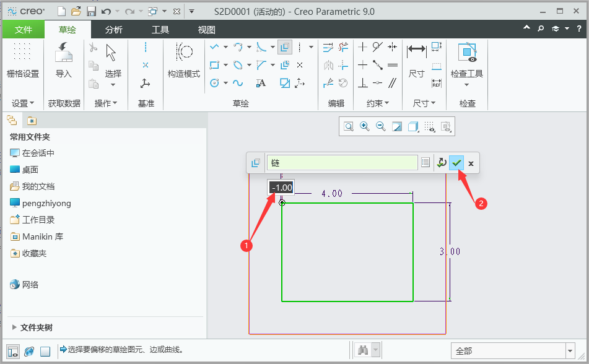This screenshot has width=589, height=364.
Task: Open 栅格设置 grid settings
Action: 22,60
